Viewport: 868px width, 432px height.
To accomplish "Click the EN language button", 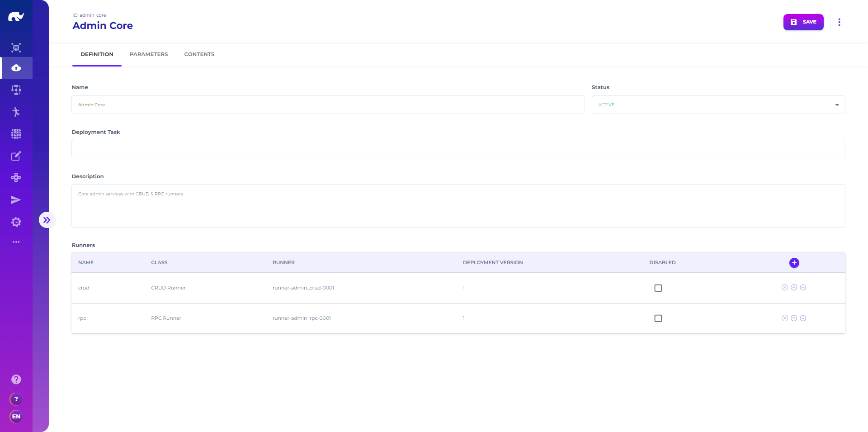I will 16,417.
